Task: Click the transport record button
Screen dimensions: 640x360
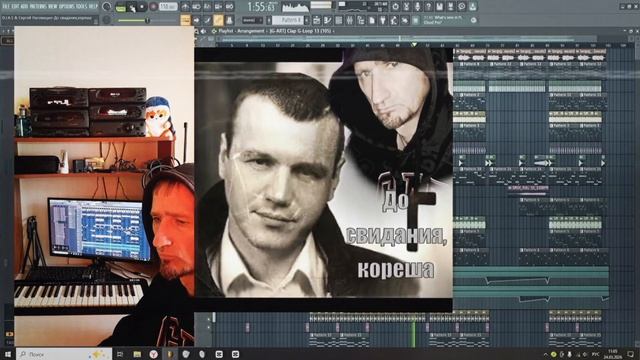Action: [x=153, y=7]
